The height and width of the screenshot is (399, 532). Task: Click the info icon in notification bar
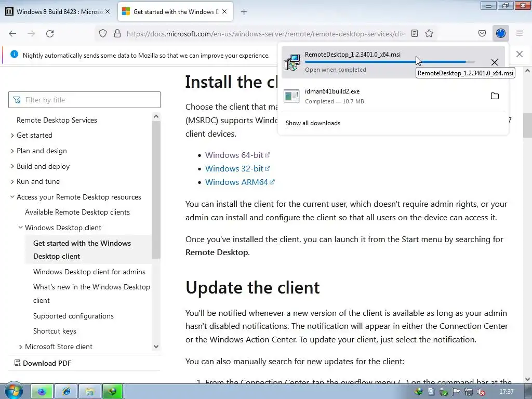14,54
